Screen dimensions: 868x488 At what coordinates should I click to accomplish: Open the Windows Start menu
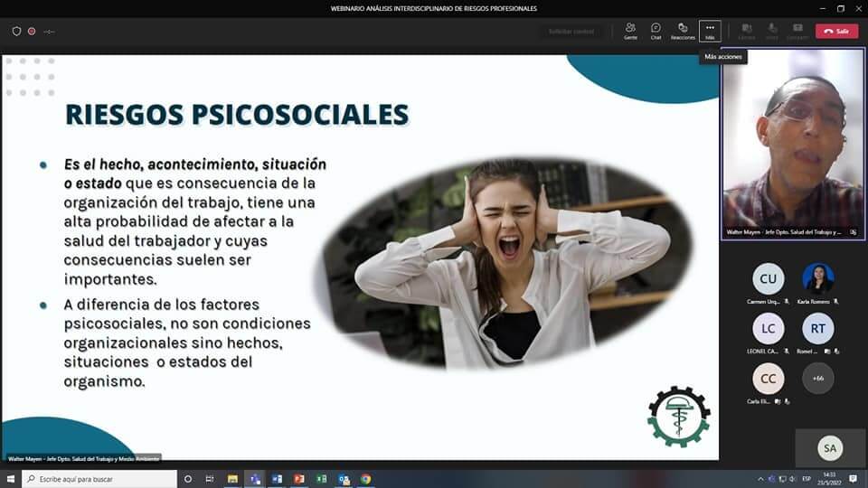click(x=11, y=479)
